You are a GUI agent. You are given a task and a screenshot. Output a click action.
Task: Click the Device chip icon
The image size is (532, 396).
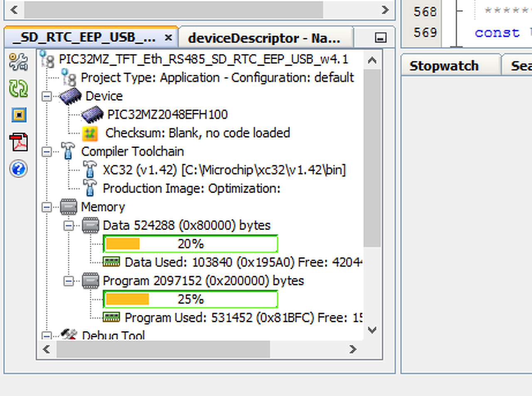[71, 96]
